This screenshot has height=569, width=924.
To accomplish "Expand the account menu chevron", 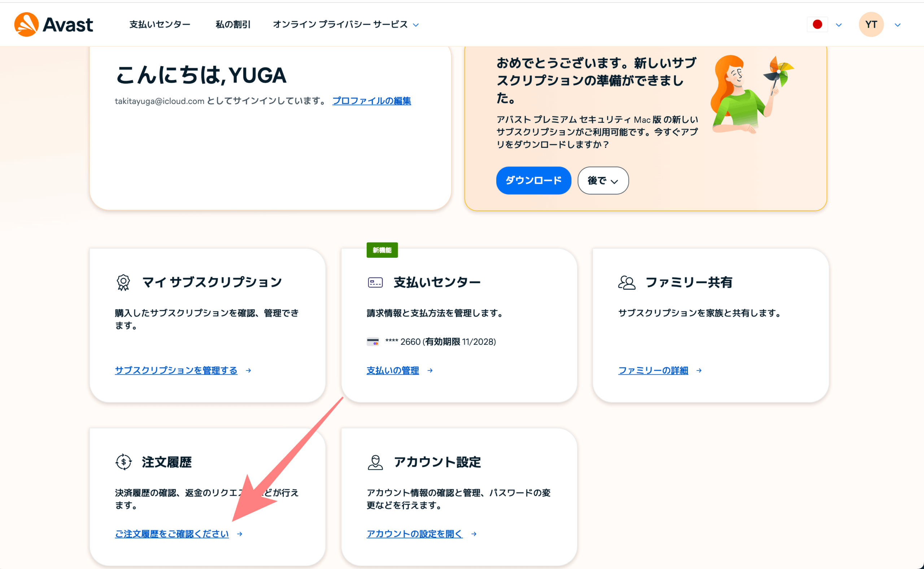I will (x=898, y=25).
